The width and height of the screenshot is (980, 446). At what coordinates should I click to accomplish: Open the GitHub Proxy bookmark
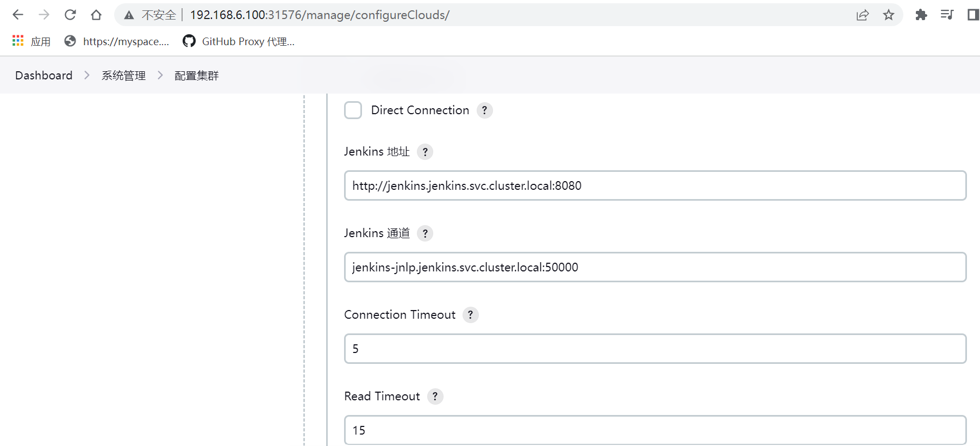pos(239,41)
